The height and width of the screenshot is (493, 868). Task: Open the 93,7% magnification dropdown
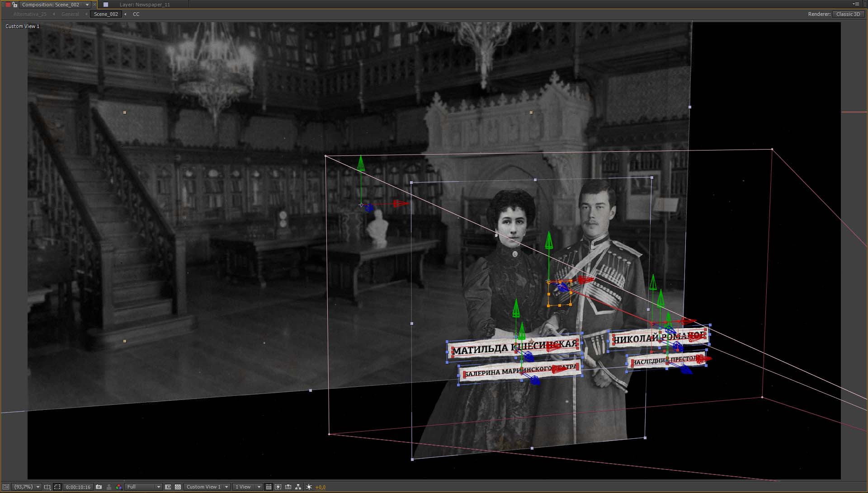(26, 487)
